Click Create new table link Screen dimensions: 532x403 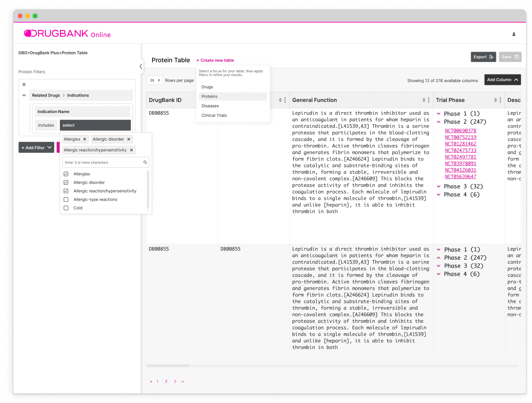[x=215, y=60]
